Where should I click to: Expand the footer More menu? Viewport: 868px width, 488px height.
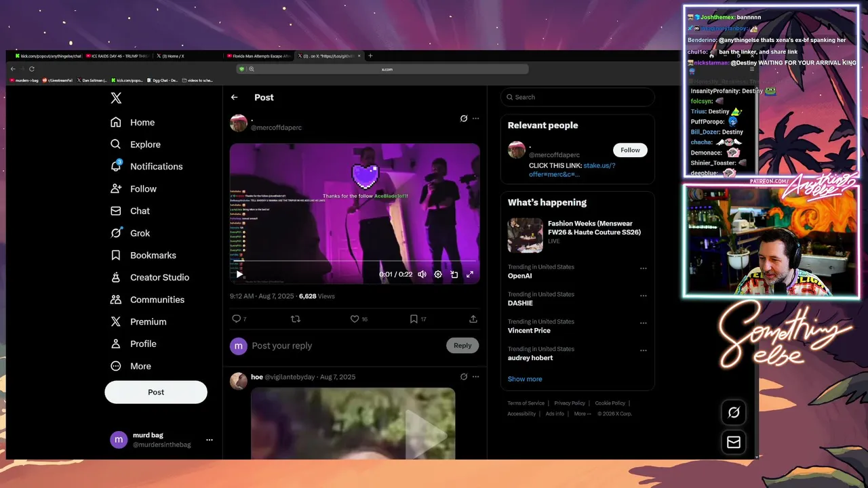point(583,413)
